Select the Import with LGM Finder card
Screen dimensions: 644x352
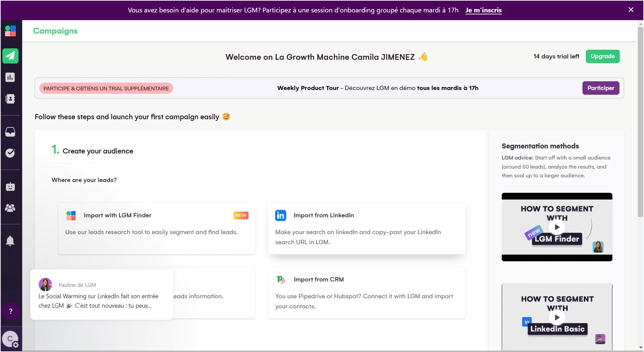coord(157,228)
